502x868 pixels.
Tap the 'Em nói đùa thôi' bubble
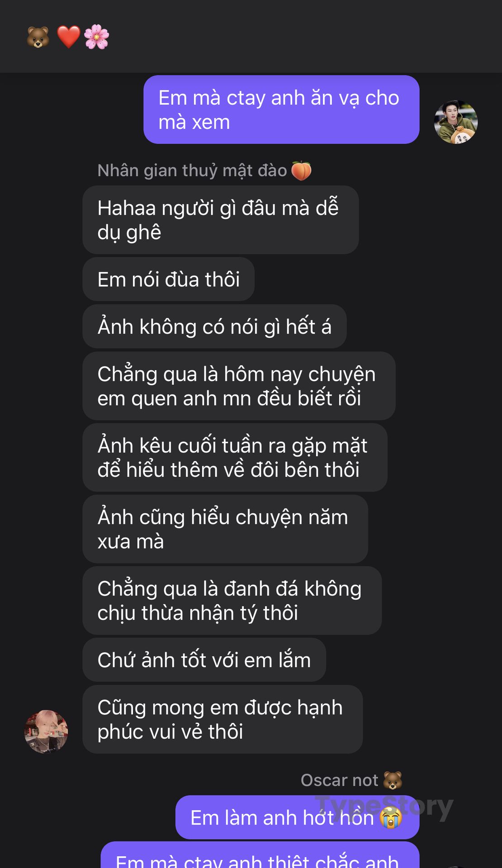coord(168,279)
